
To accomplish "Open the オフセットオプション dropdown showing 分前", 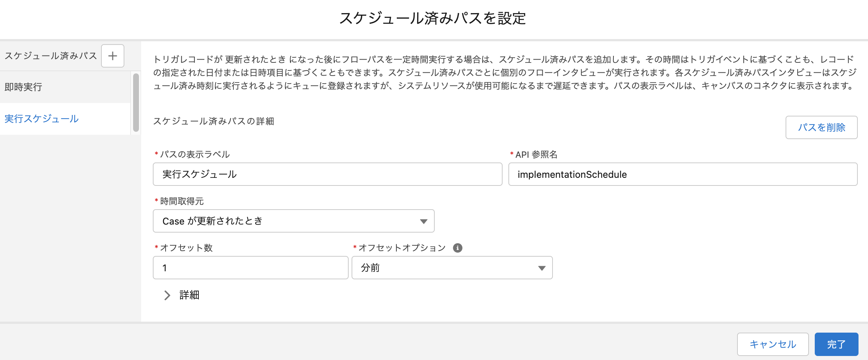I will tap(452, 268).
